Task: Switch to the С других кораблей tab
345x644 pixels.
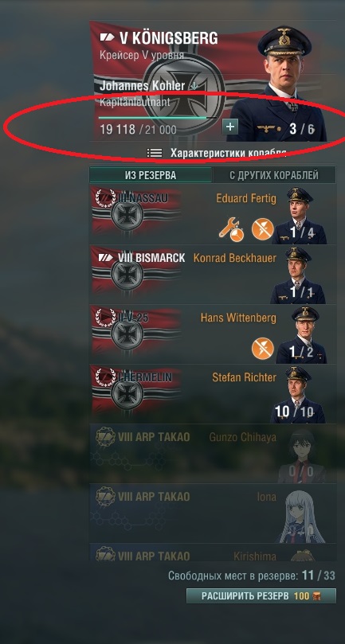Action: pos(274,175)
